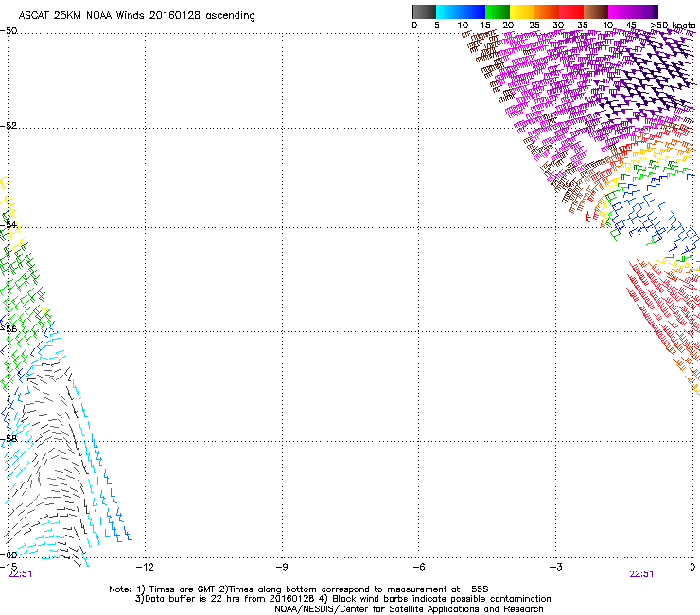Click the '35' label under the color bar
700x615 pixels.
(x=583, y=26)
